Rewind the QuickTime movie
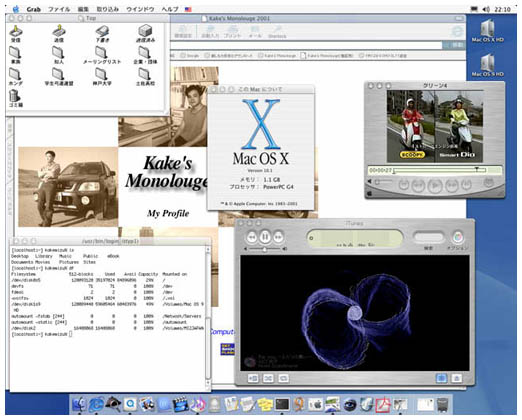Viewport: 522px width, 420px height. 418,185
